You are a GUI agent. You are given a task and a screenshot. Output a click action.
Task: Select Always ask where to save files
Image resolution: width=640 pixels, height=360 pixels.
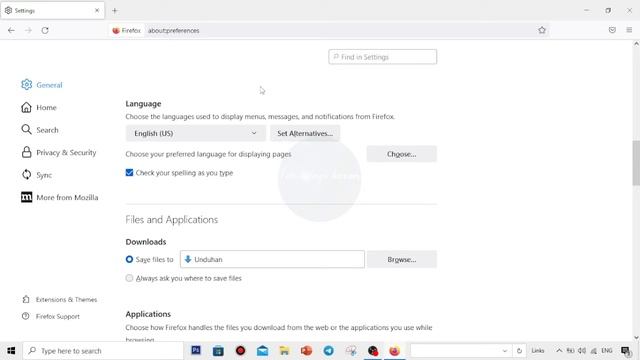pos(129,278)
